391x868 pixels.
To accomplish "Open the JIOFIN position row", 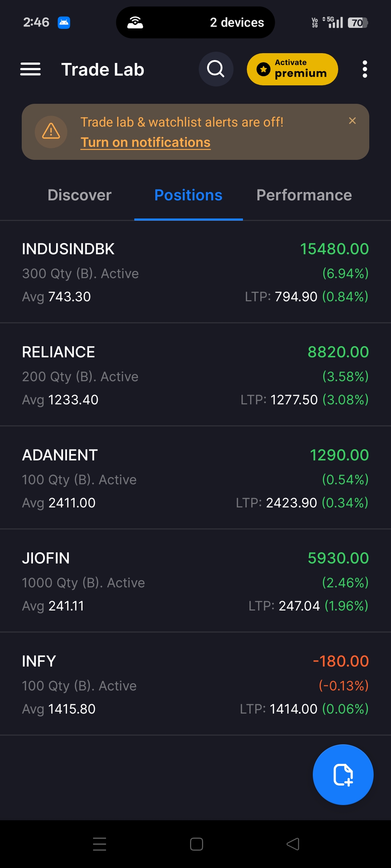I will [x=195, y=581].
